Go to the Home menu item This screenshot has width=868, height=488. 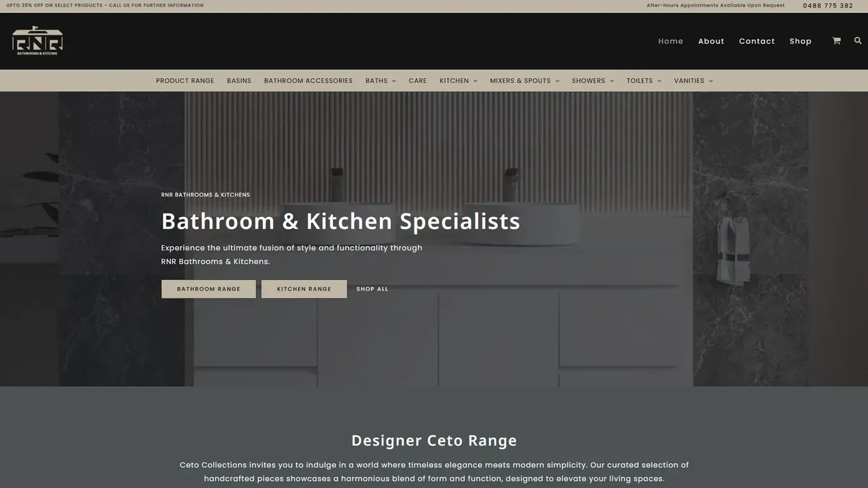click(670, 41)
